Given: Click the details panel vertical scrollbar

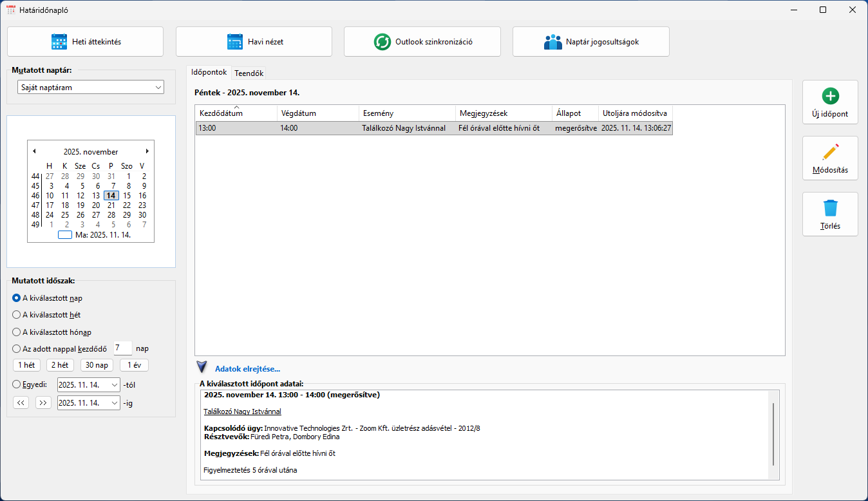Looking at the screenshot, I should click(773, 434).
